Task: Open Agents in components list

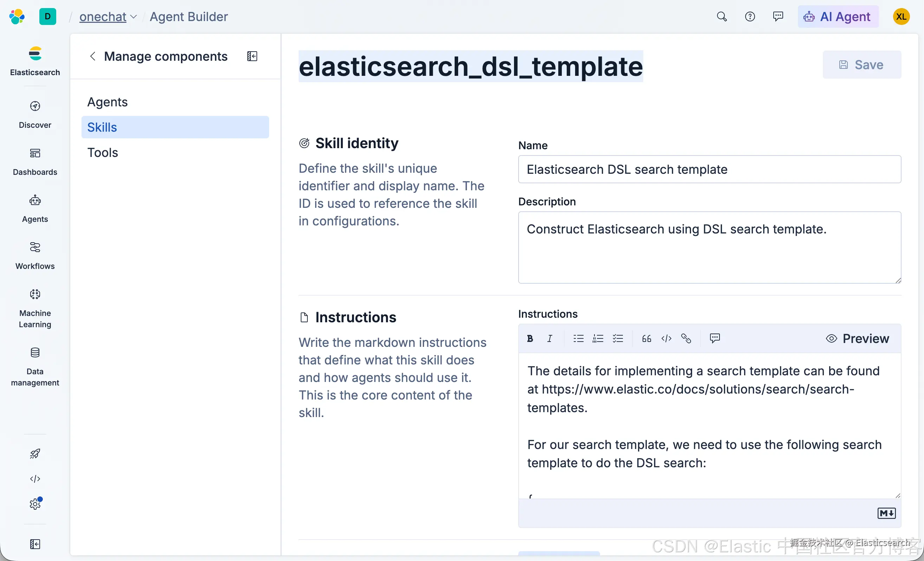Action: click(x=108, y=102)
